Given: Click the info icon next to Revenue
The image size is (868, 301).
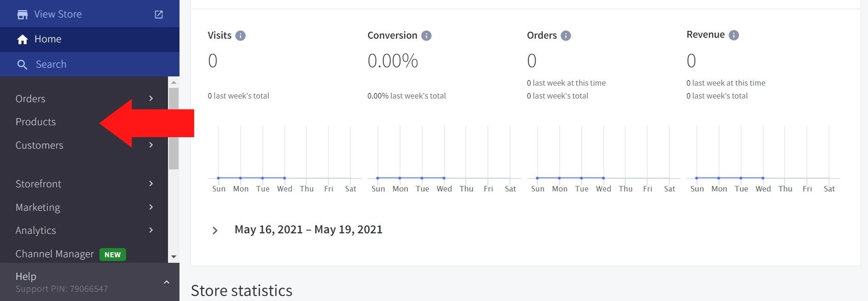Looking at the screenshot, I should coord(734,35).
